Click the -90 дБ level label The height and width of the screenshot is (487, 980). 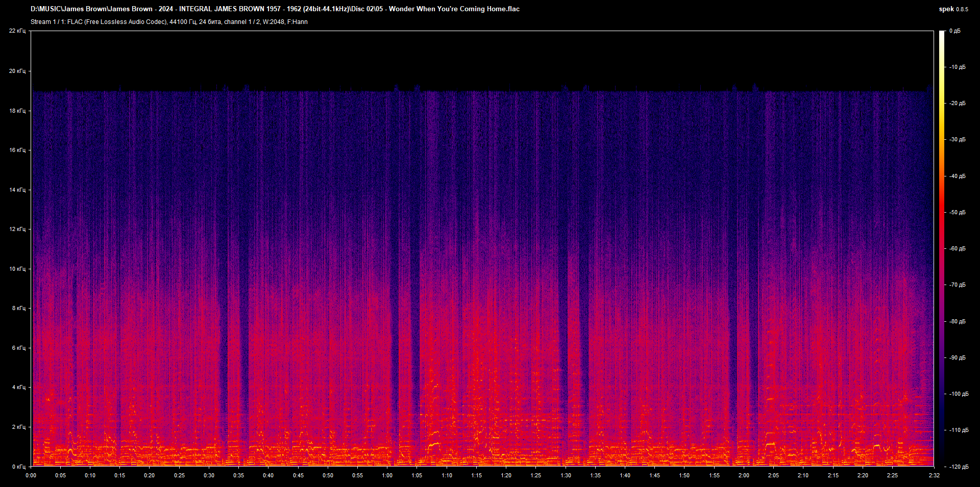point(957,357)
